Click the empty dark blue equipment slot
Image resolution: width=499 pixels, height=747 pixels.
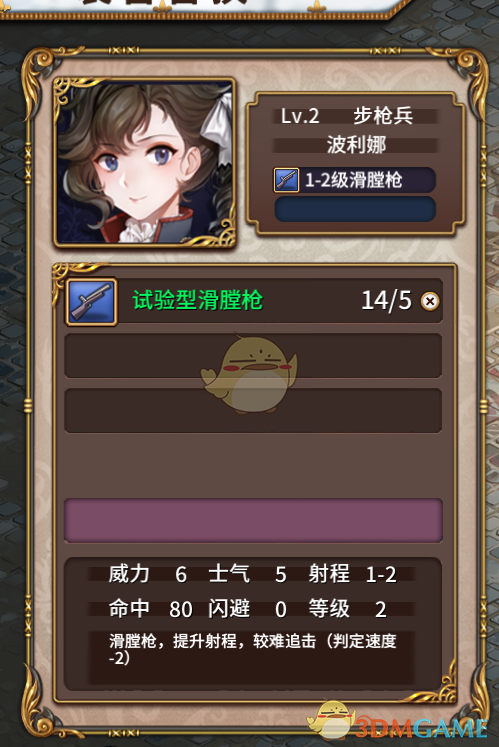coord(355,209)
